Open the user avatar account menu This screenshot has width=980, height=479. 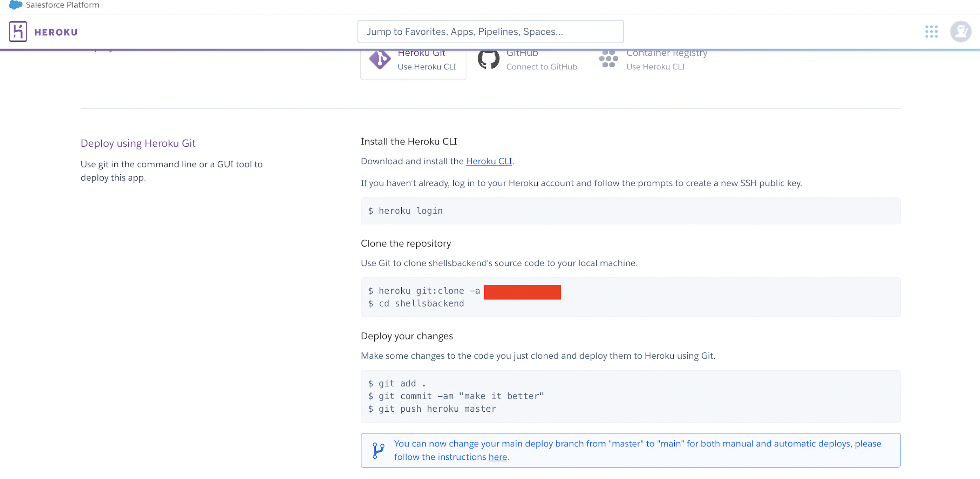tap(960, 32)
